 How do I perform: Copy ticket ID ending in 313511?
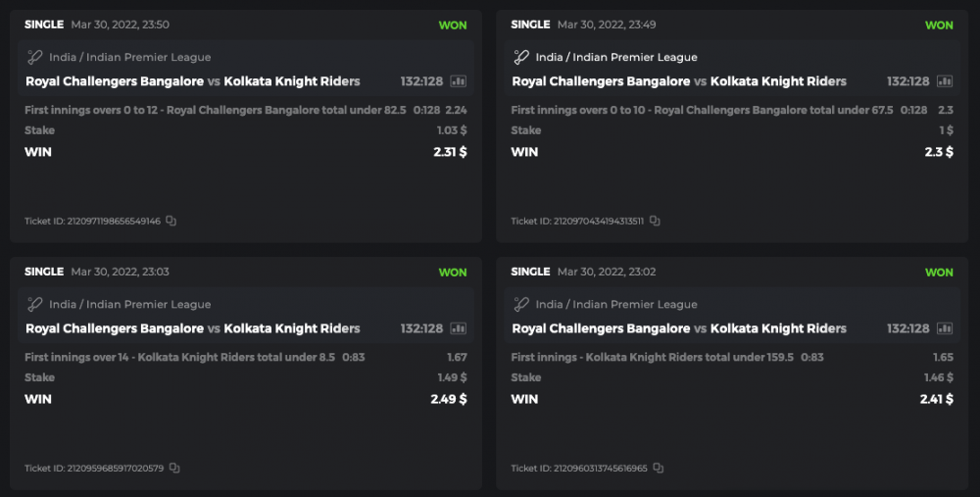pos(656,222)
